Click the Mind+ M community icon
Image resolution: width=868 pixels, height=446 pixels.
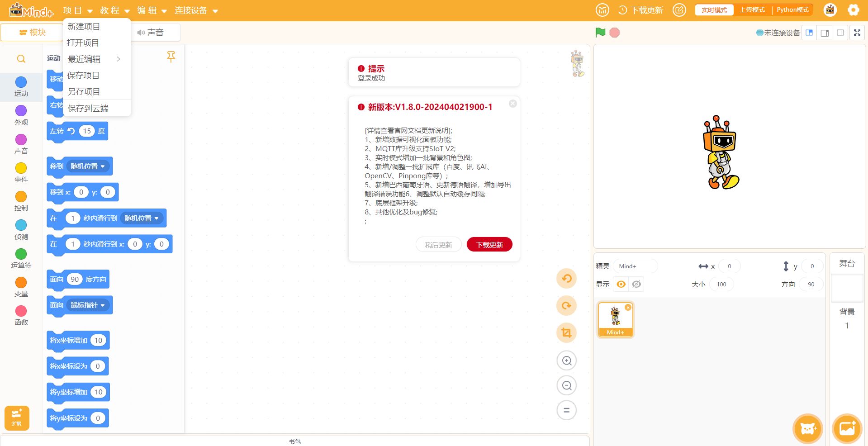click(x=602, y=10)
